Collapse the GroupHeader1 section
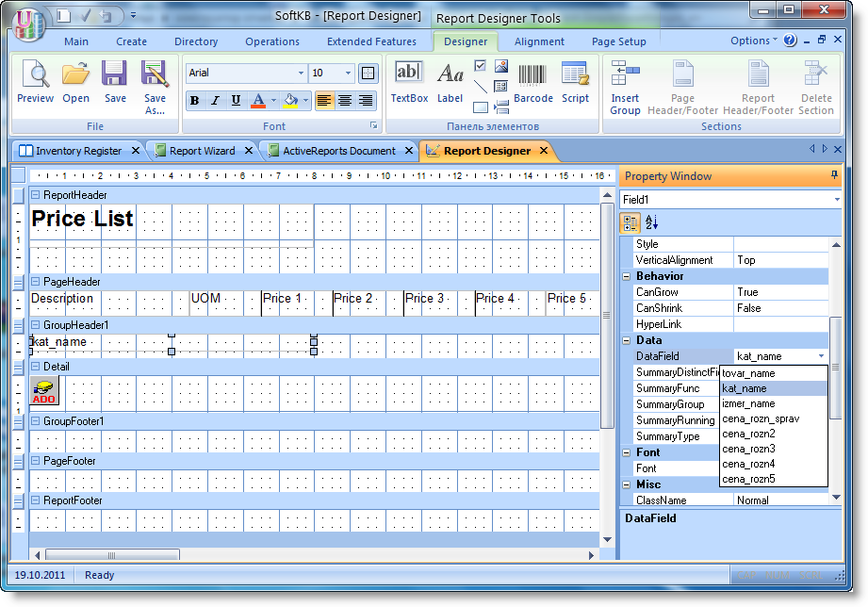The width and height of the screenshot is (868, 607). pyautogui.click(x=36, y=325)
